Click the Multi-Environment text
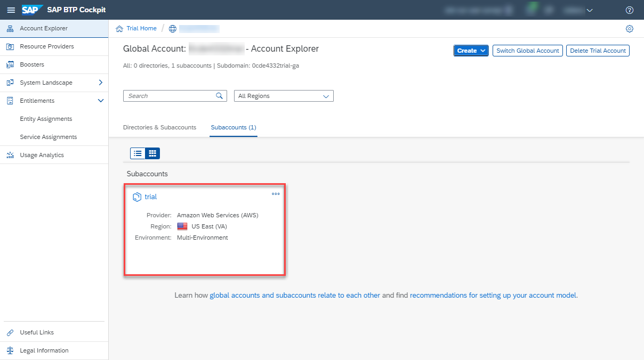 click(203, 238)
